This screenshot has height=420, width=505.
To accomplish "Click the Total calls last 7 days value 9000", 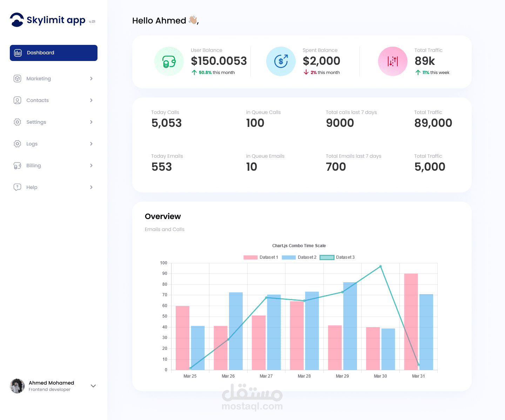I will tap(340, 123).
